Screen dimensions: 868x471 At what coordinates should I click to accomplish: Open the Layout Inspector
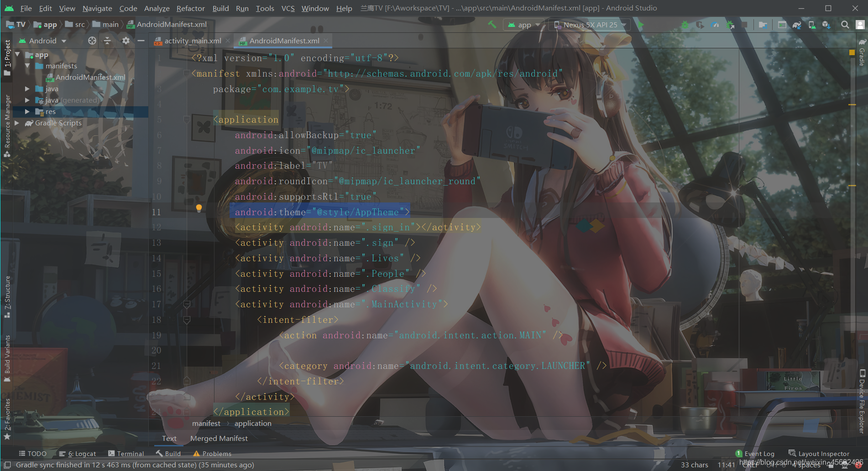pos(819,454)
